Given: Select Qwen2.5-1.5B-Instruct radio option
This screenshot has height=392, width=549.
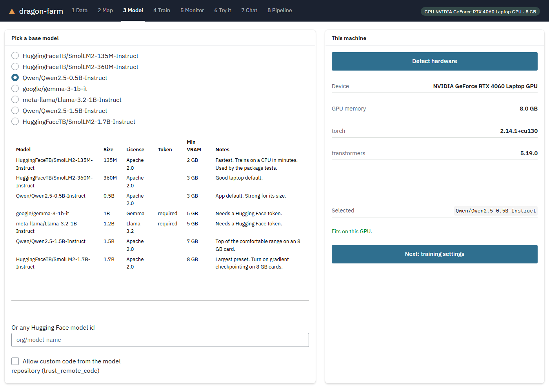Looking at the screenshot, I should coord(15,111).
